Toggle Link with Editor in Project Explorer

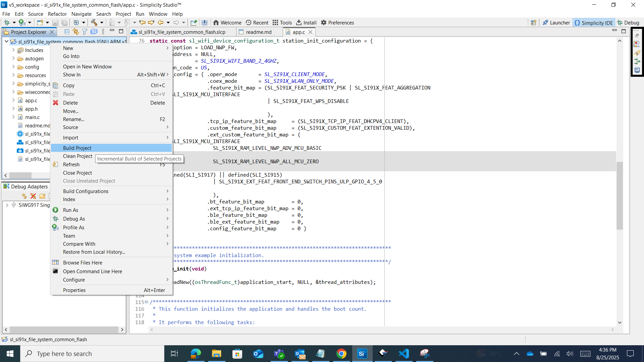[76, 32]
